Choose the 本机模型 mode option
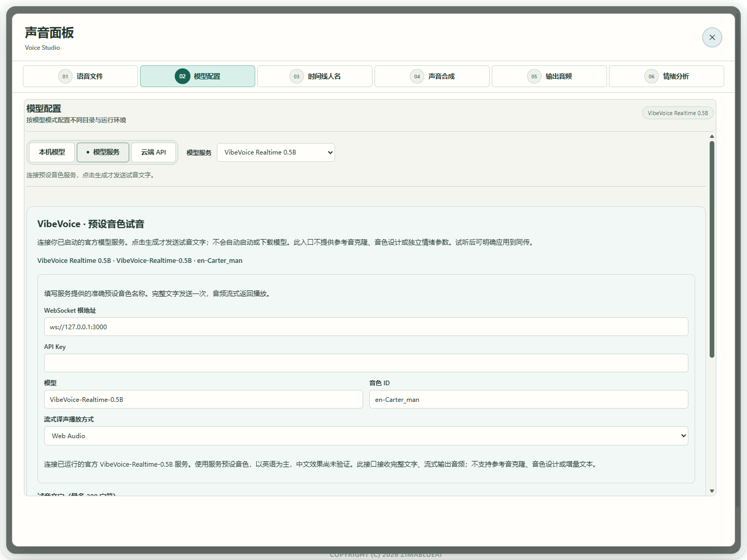 pyautogui.click(x=52, y=152)
